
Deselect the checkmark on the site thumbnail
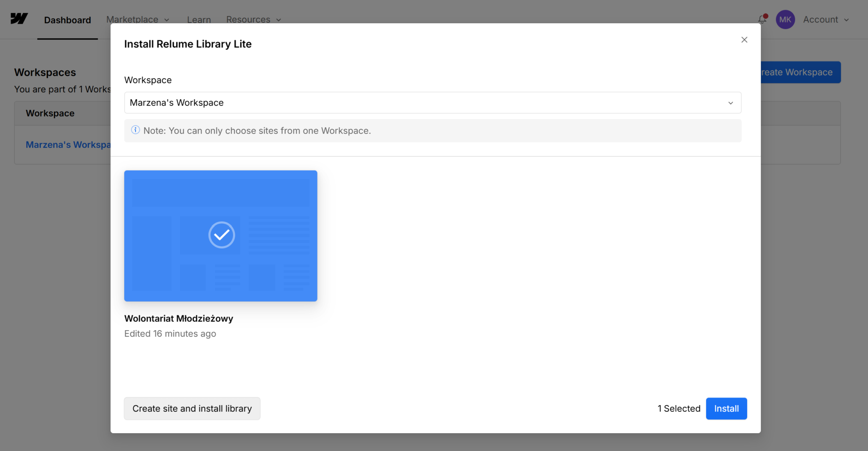tap(221, 235)
